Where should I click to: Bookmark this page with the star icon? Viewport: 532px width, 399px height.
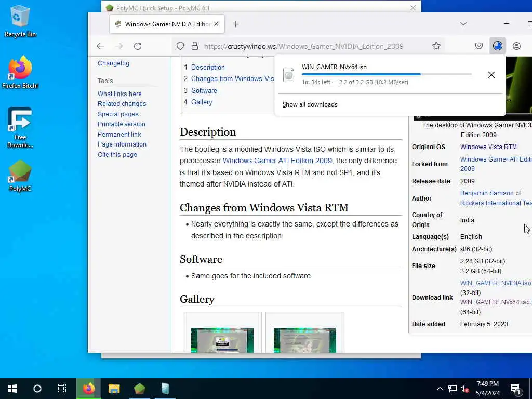pos(436,46)
